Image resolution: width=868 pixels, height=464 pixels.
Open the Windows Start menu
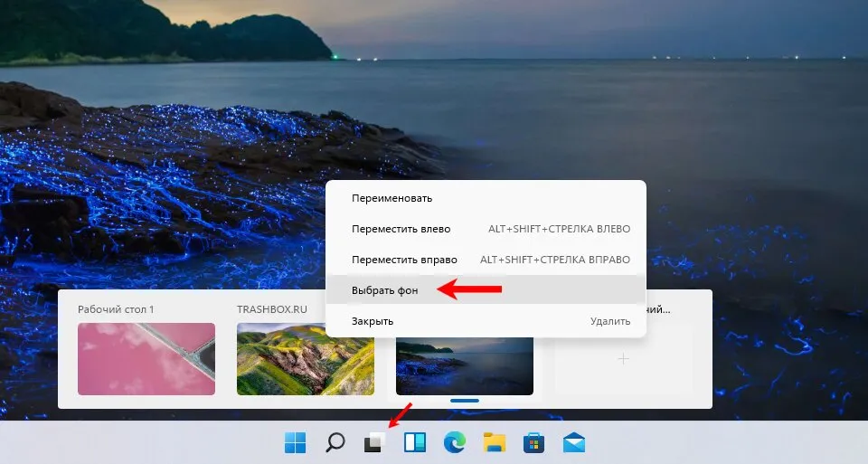pos(295,442)
